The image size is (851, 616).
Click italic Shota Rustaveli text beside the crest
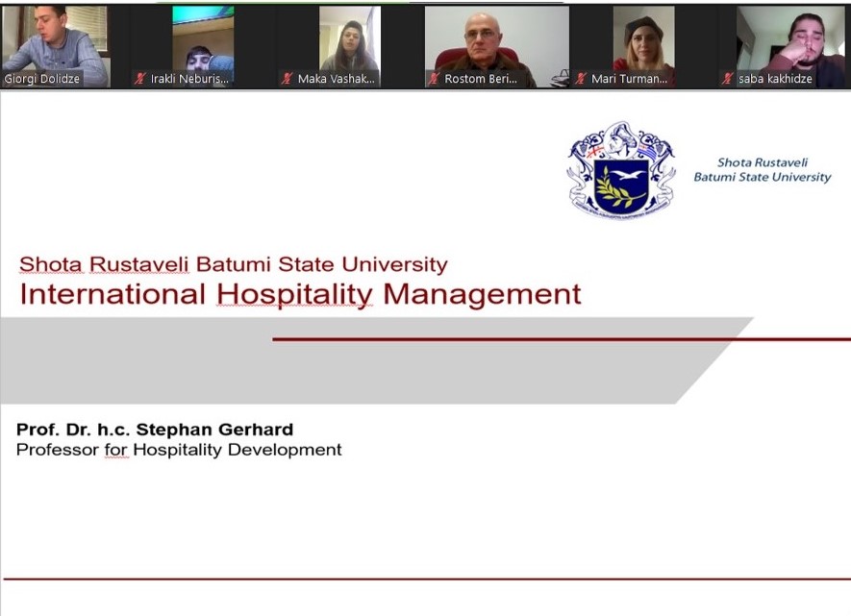763,163
